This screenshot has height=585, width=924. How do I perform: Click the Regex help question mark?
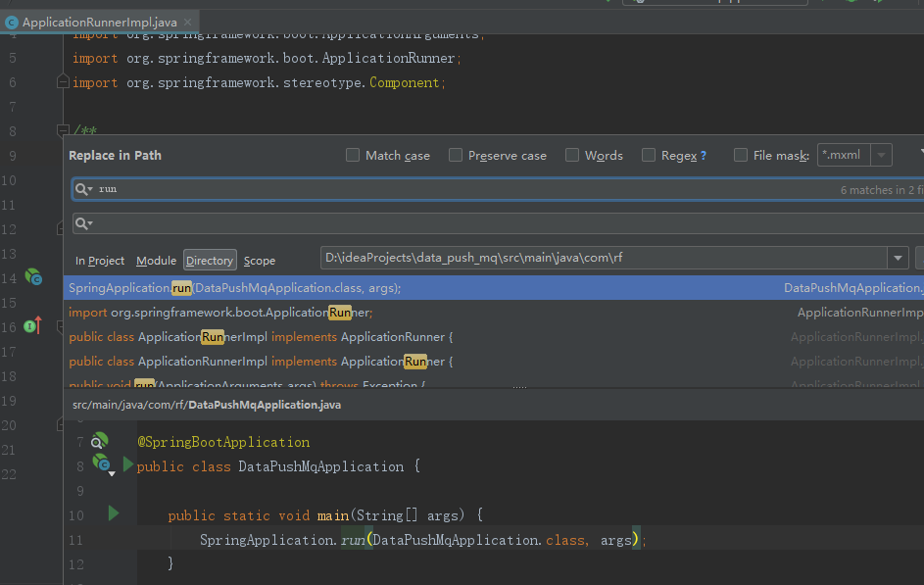[x=703, y=156]
